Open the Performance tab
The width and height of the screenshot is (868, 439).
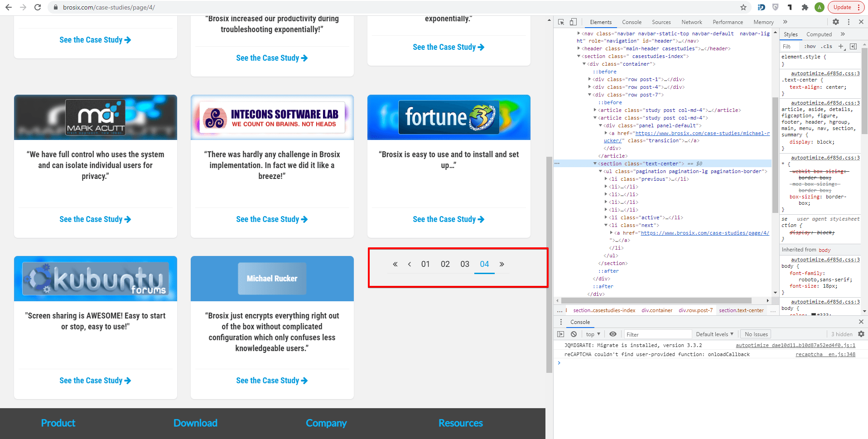728,22
